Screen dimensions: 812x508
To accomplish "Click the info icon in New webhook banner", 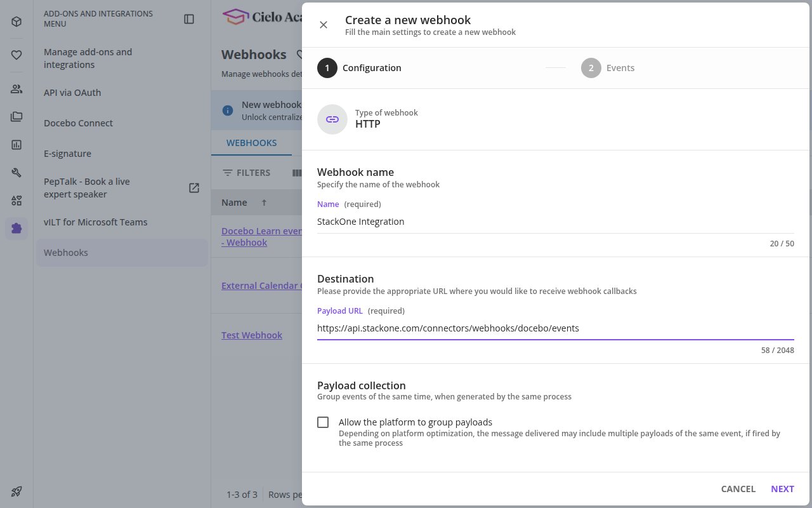I will click(228, 110).
